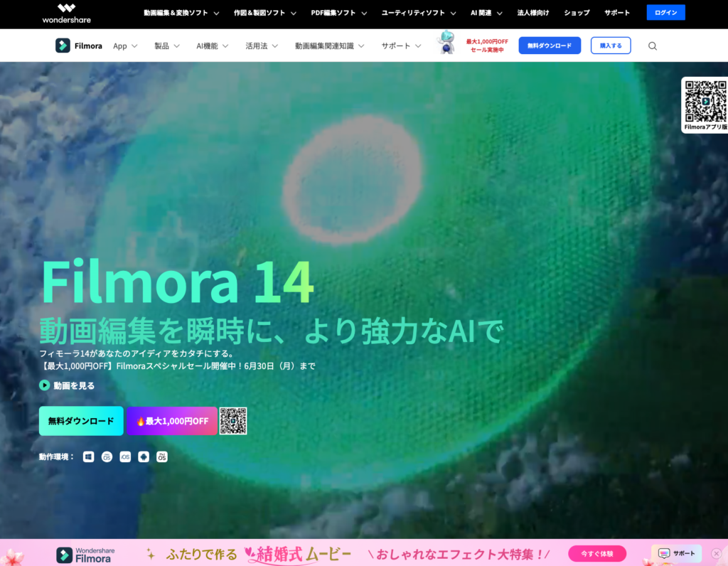Expand the 製品 dropdown menu
Viewport: 728px width, 566px height.
point(167,46)
